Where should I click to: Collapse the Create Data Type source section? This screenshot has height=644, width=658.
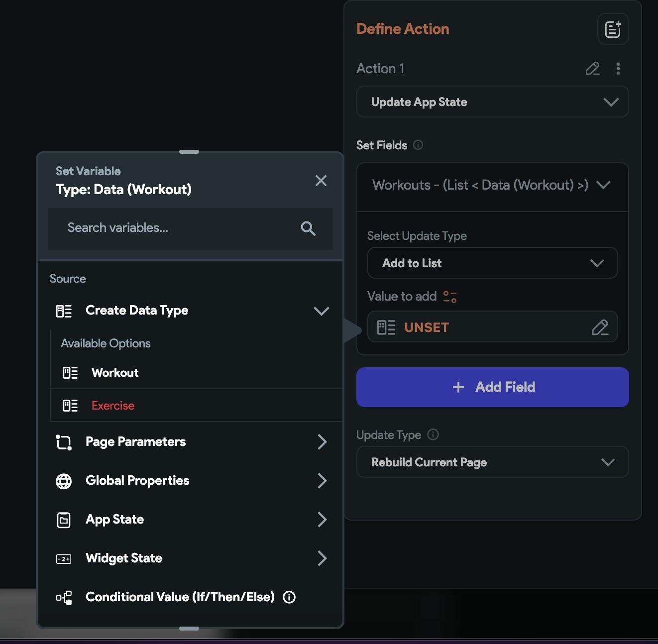(x=321, y=311)
